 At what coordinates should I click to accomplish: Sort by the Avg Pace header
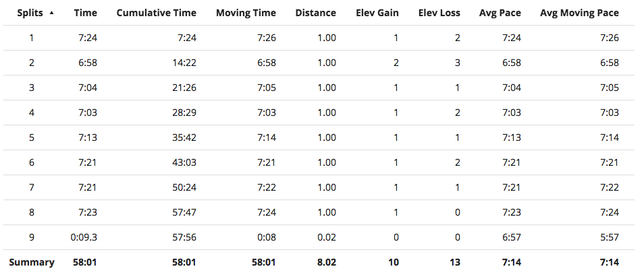tap(500, 13)
